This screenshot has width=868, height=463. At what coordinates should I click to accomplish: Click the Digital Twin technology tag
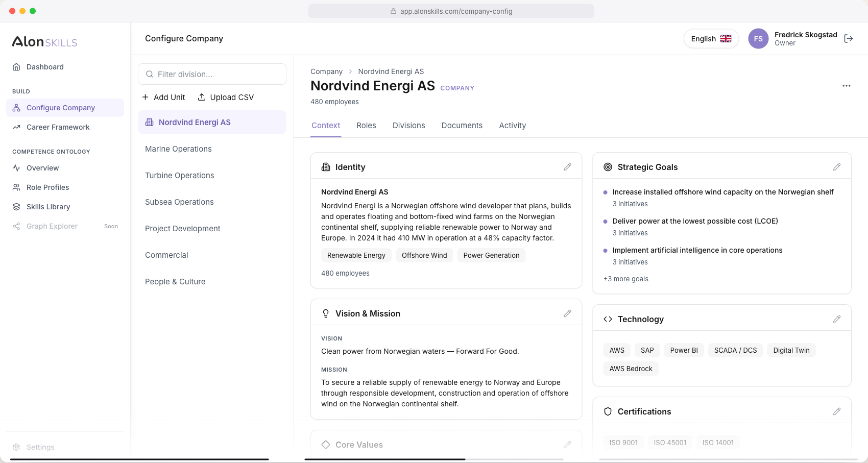(791, 350)
